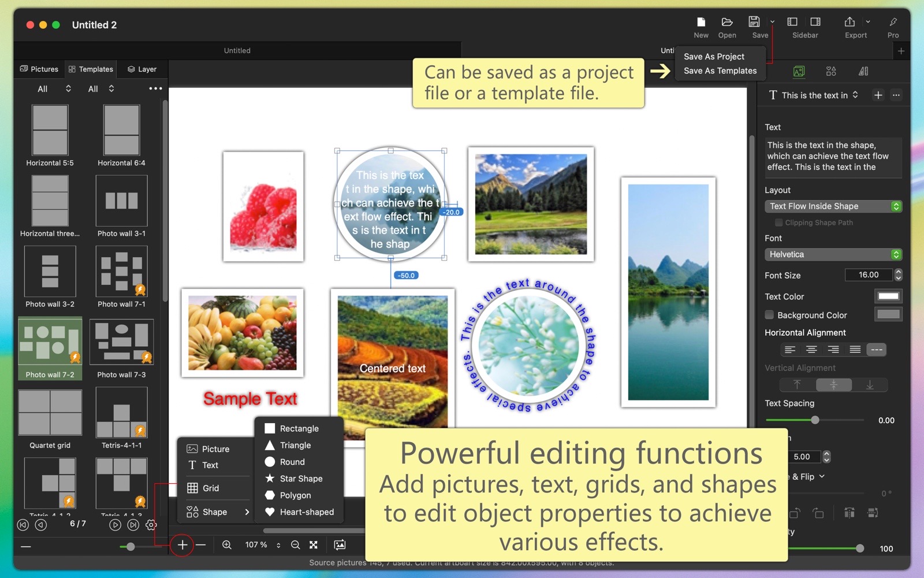
Task: Click the Pro upgrade icon
Action: [893, 23]
